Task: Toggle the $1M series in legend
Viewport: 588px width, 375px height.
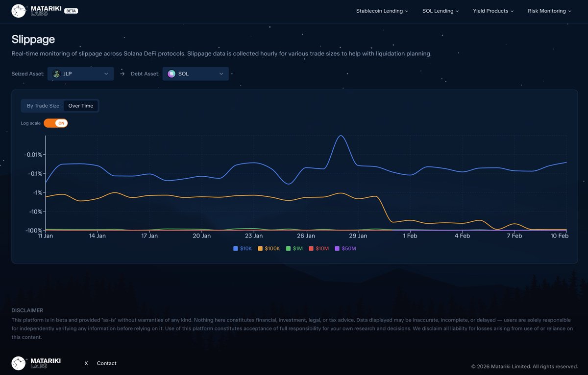Action: click(294, 249)
